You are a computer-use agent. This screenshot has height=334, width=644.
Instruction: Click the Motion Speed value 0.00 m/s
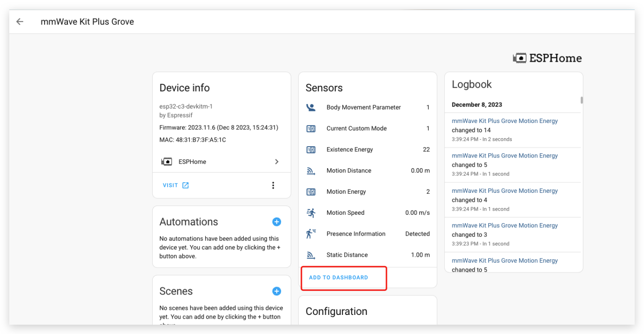click(x=417, y=213)
